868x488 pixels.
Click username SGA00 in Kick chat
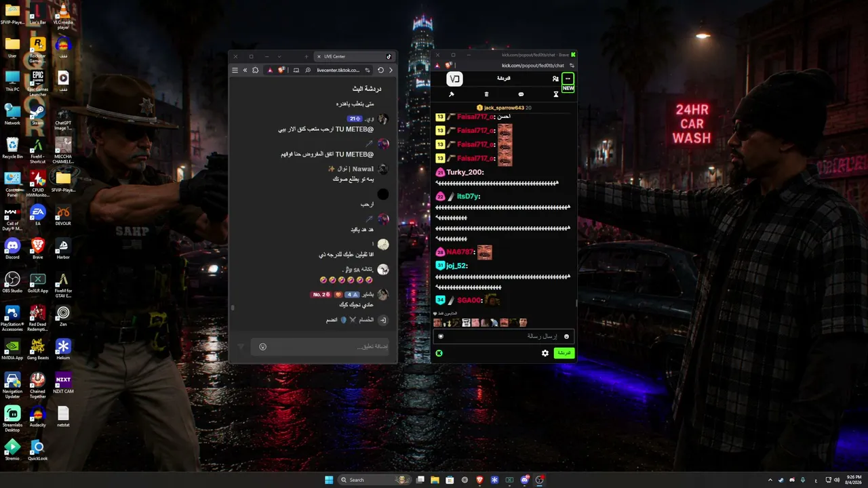coord(469,300)
